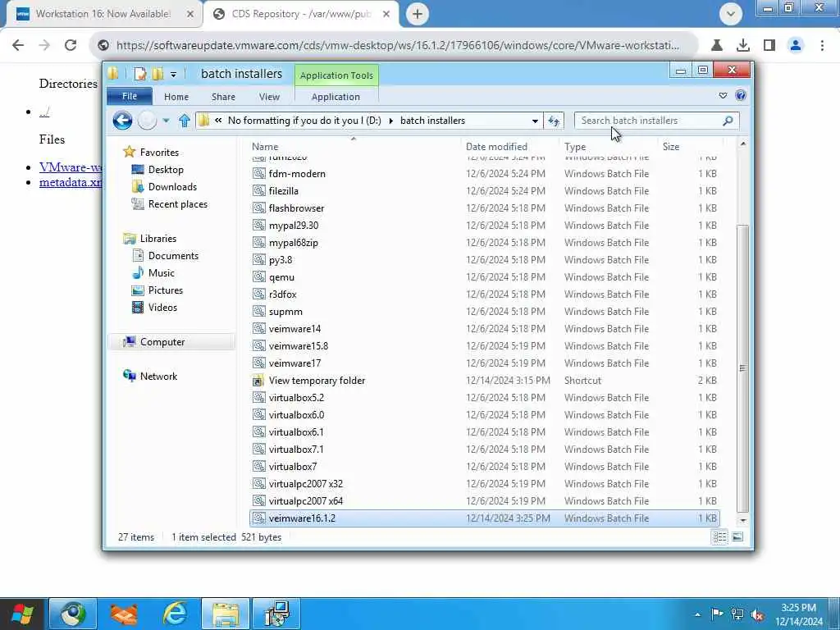Select the virtualpc2007 x64 file name

306,501
